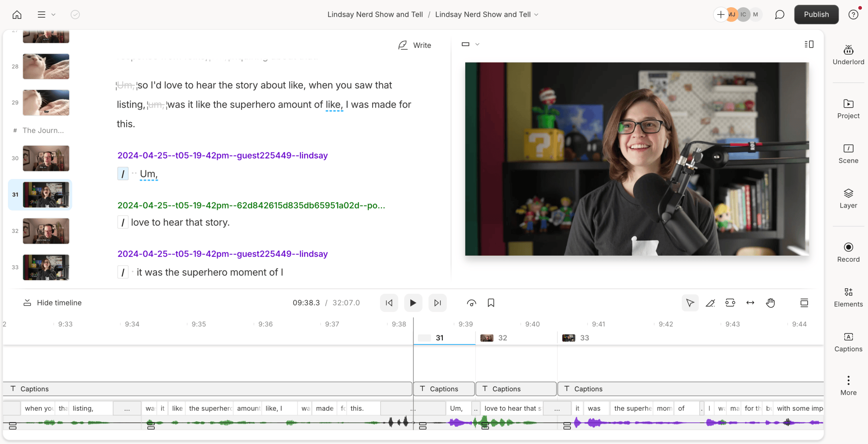Click the timeline word 'listing,'
Image resolution: width=868 pixels, height=444 pixels.
[90, 408]
